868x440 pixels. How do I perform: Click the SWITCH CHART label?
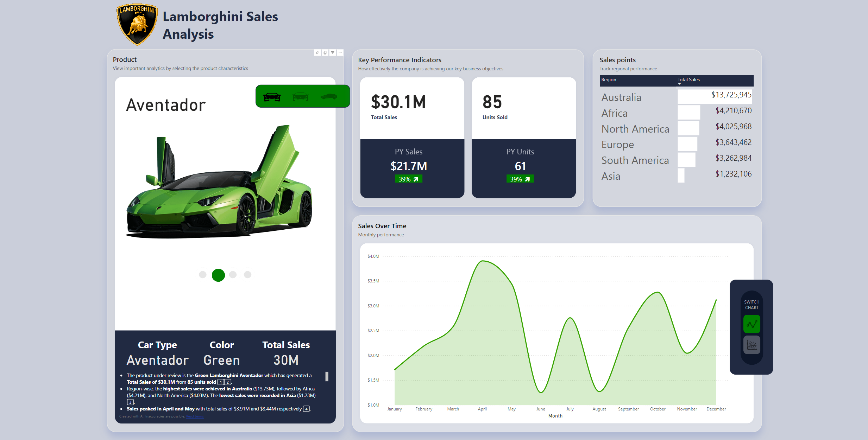(751, 305)
